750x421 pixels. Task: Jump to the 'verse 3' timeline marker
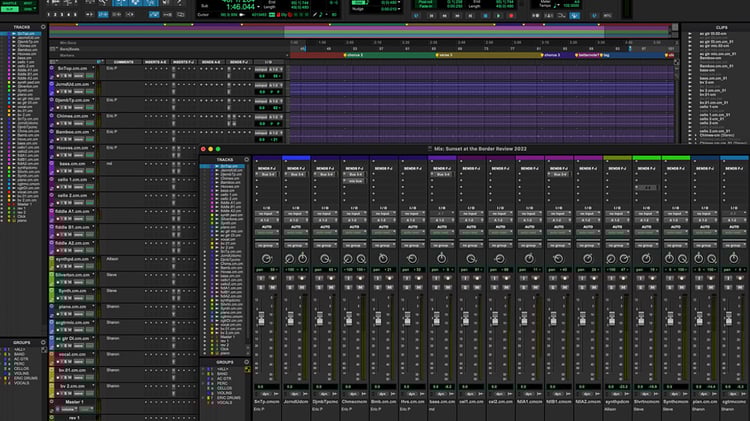[x=443, y=54]
